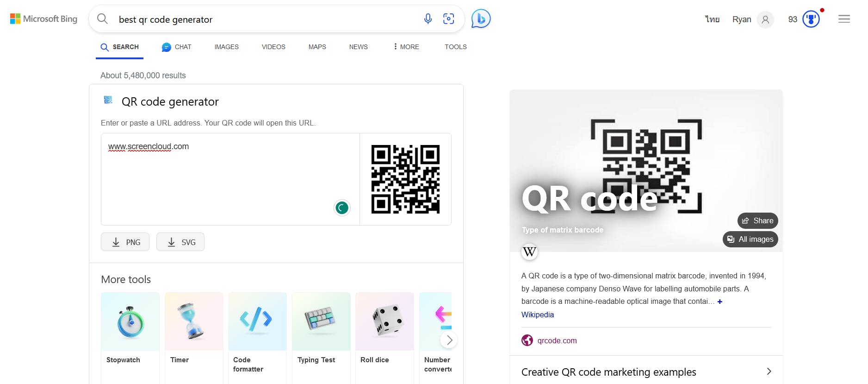
Task: Click the About 5,480,000 results text
Action: [x=143, y=76]
